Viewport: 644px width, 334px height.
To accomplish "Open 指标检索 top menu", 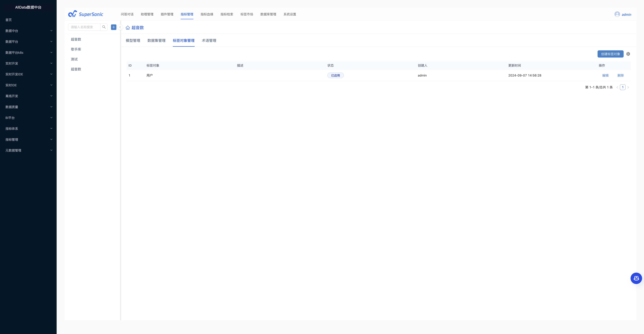I will pos(227,14).
